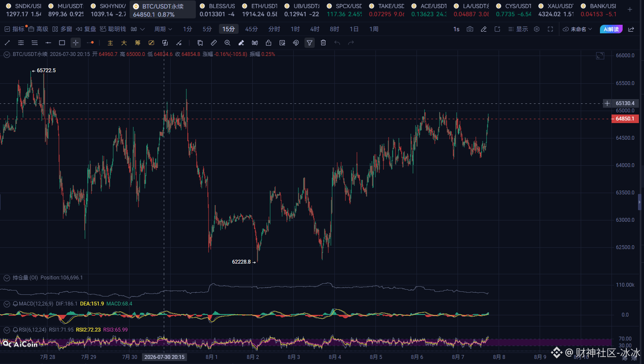Select the trend line drawing tool
The image size is (644, 364).
(7, 43)
